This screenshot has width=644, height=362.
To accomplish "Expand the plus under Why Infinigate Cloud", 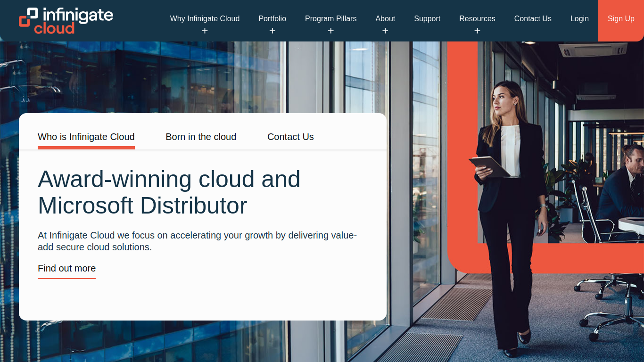I will pyautogui.click(x=205, y=31).
